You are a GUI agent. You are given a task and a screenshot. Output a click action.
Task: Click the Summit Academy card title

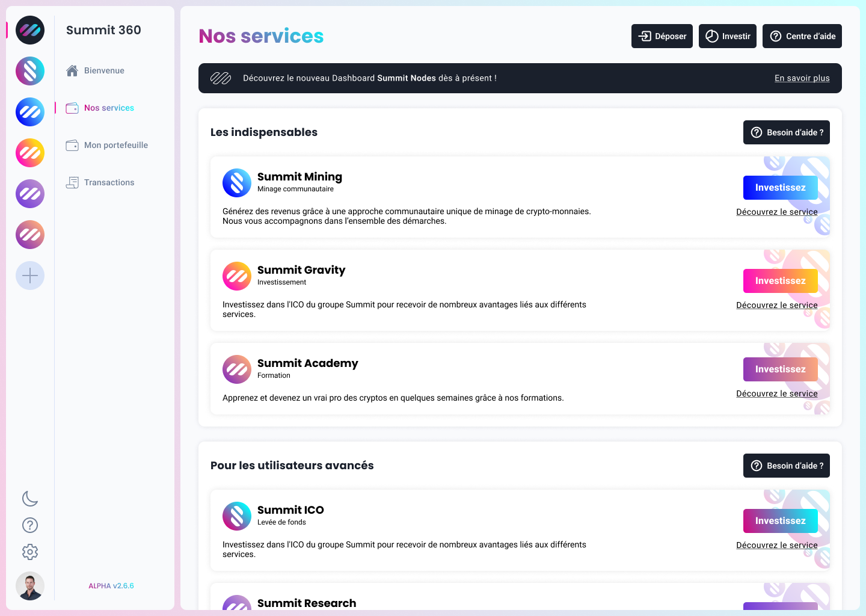click(x=308, y=363)
